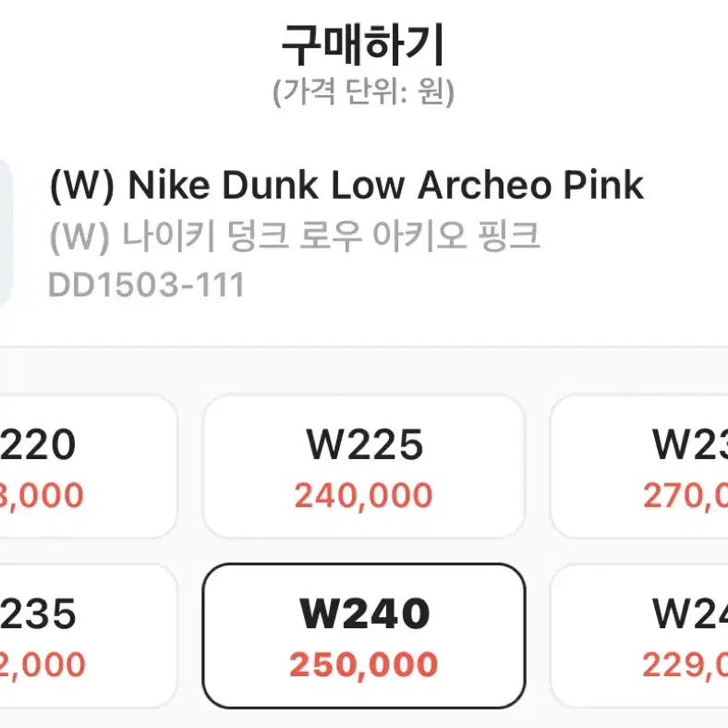
Task: Tap the 270 price on the top right card
Action: 686,495
